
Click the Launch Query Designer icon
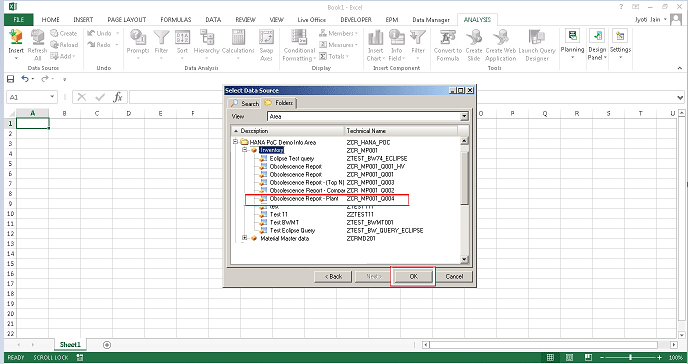click(537, 45)
